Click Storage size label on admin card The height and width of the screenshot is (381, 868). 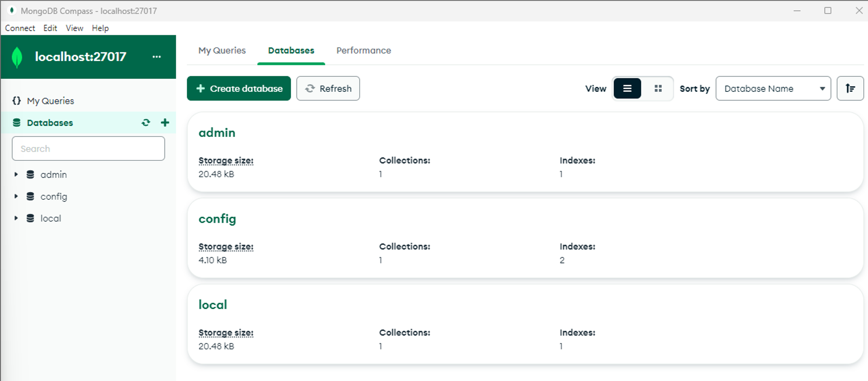[x=226, y=160]
